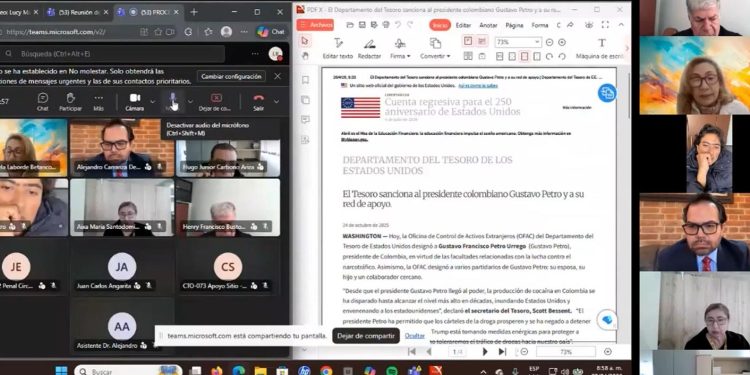Select the Página ribbon tab
The image size is (750, 375).
(514, 25)
